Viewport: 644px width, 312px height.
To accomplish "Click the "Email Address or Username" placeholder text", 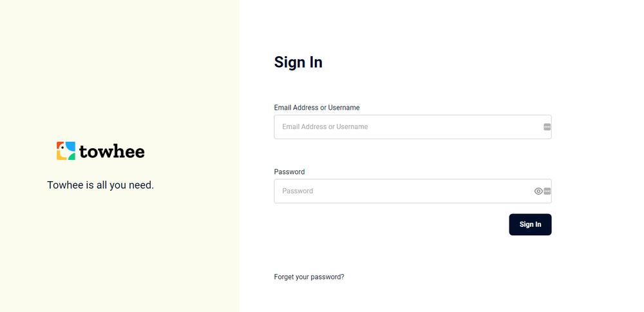I will click(325, 127).
